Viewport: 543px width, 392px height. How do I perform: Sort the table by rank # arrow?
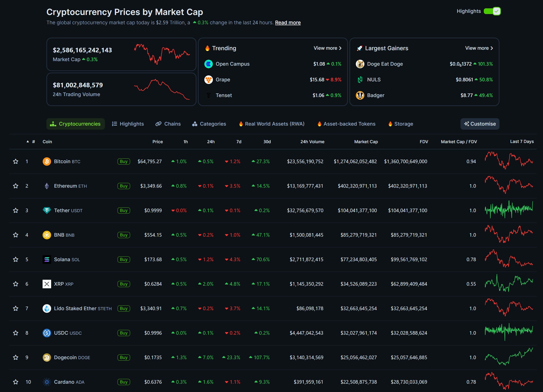[28, 142]
